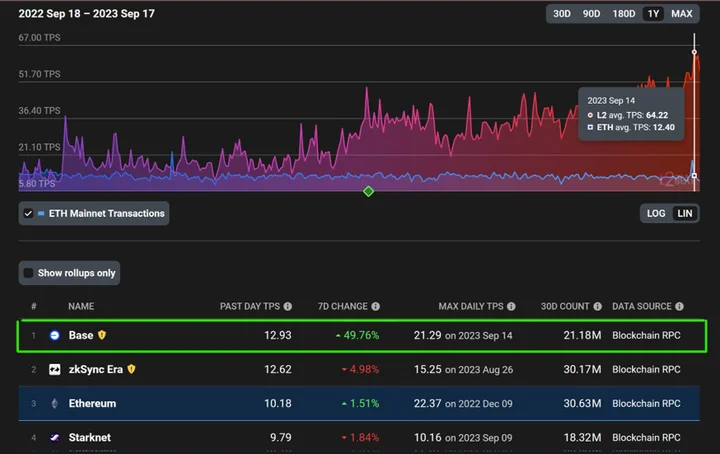Select the 30D time range

[562, 14]
